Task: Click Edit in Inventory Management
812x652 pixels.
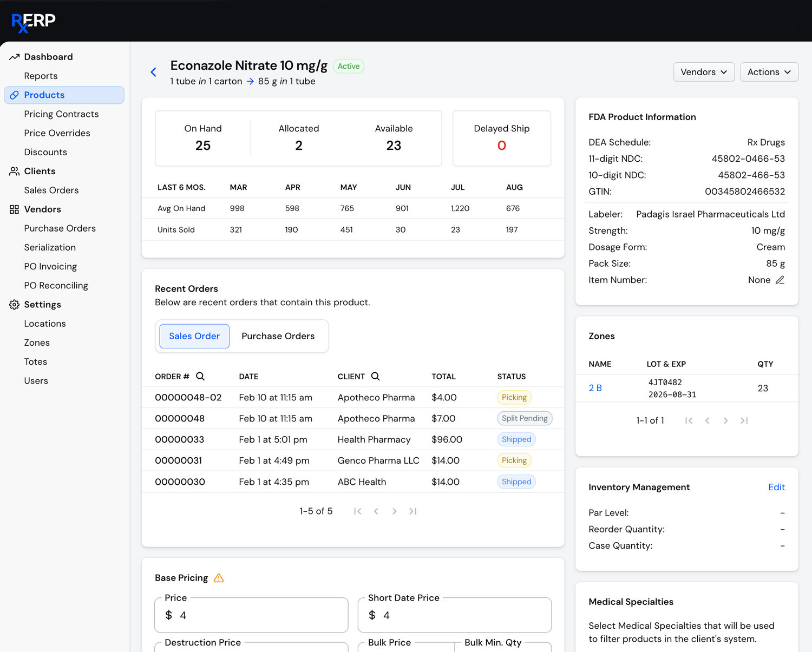Action: pos(776,487)
